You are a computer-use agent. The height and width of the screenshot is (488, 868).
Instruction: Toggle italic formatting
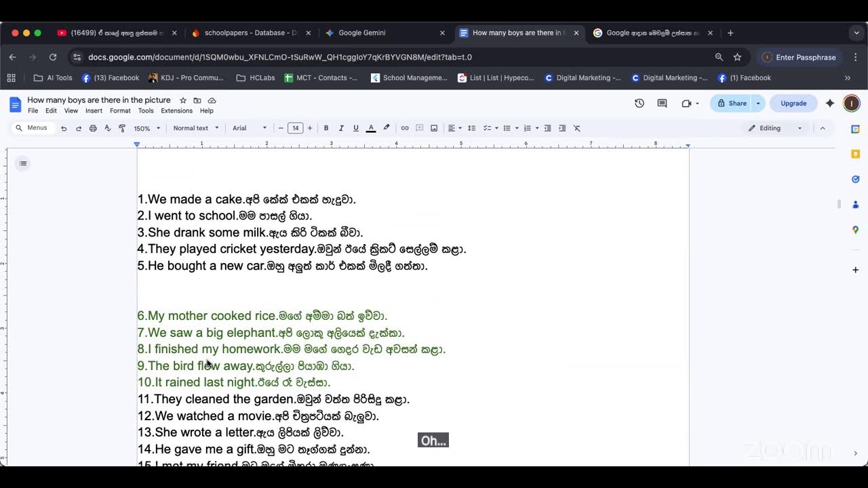[341, 128]
